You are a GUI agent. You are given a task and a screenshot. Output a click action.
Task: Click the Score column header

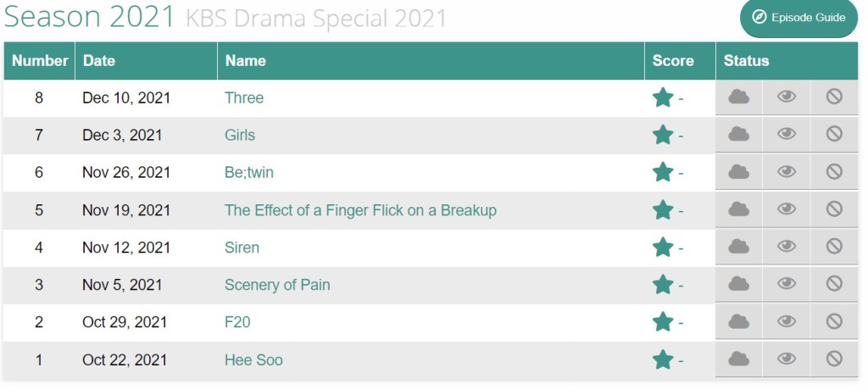point(673,61)
